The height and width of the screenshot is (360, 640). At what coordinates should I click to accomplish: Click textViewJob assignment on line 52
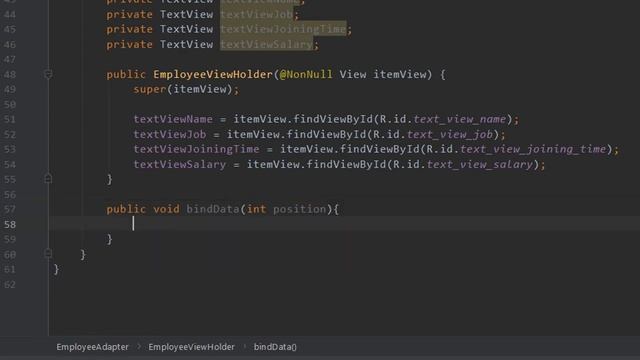(170, 134)
